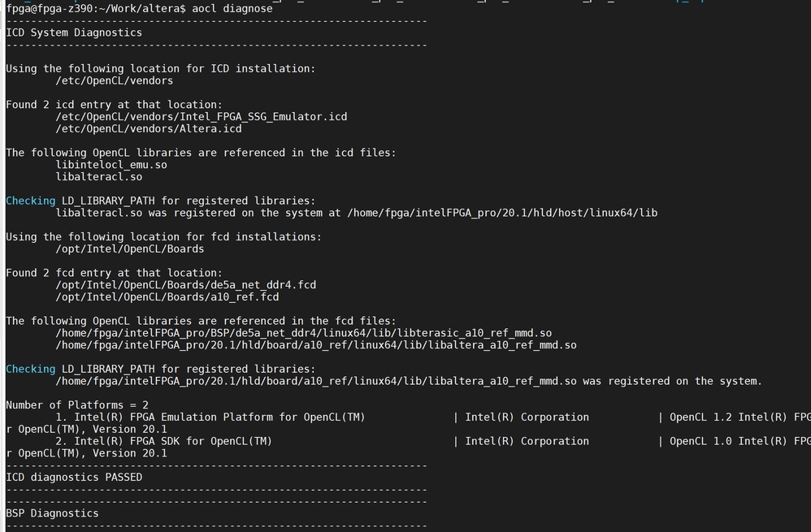Click 'Intel(R) FPGA Emulation Platform for OpenCL(TM)' entry
Viewport: 811px width, 532px height.
[x=219, y=417]
